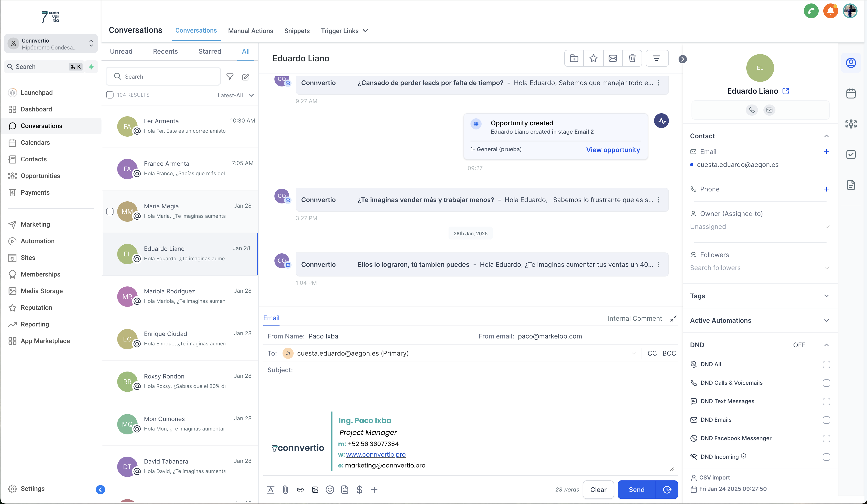The width and height of the screenshot is (867, 504).
Task: Switch to the Recents tab
Action: 166,52
